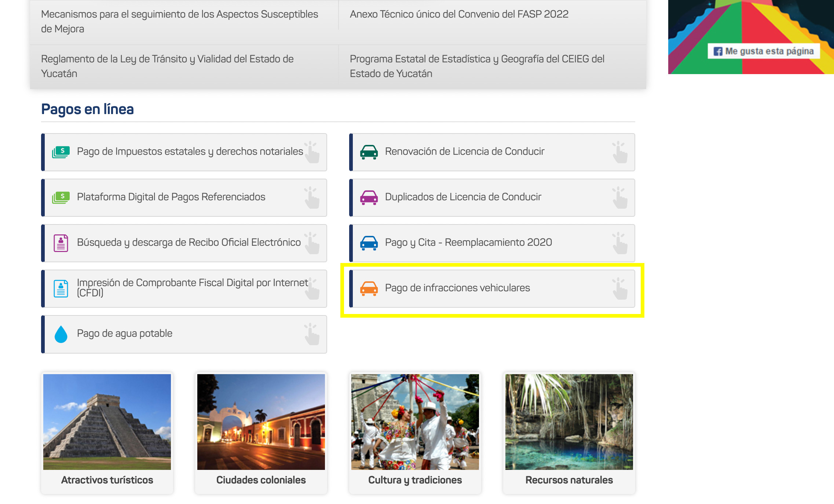Click the blue document icon for CFDI

61,288
